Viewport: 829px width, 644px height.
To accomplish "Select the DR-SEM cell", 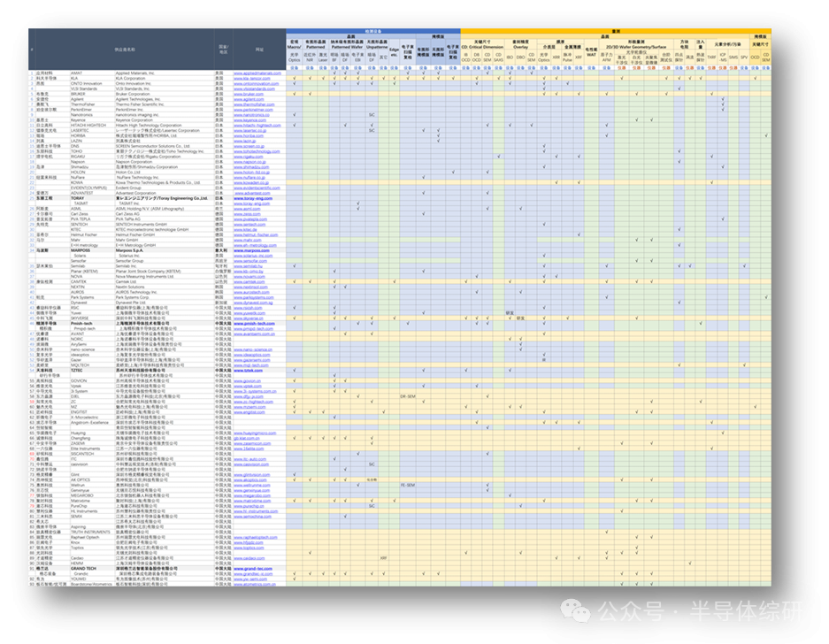I will pyautogui.click(x=408, y=397).
